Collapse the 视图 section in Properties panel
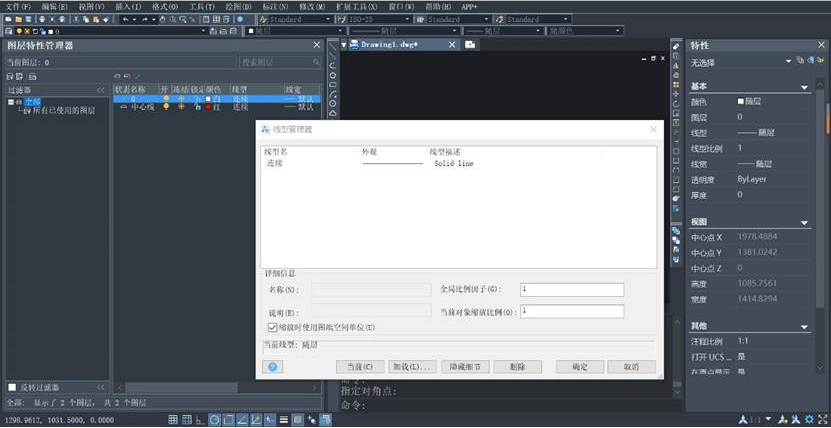This screenshot has width=831, height=428. [x=804, y=223]
